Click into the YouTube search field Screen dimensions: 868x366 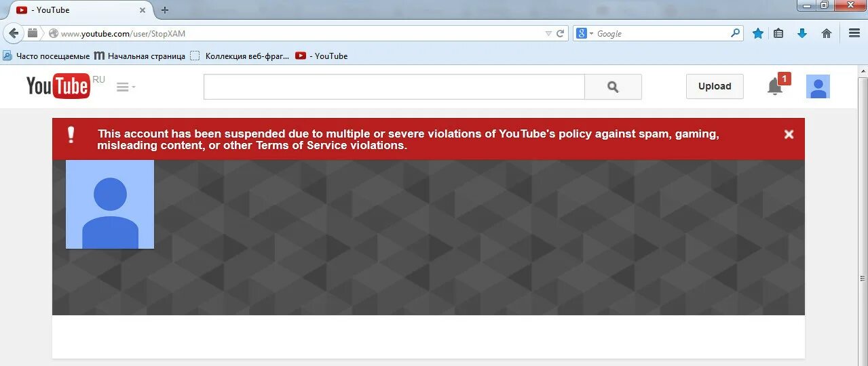click(394, 87)
